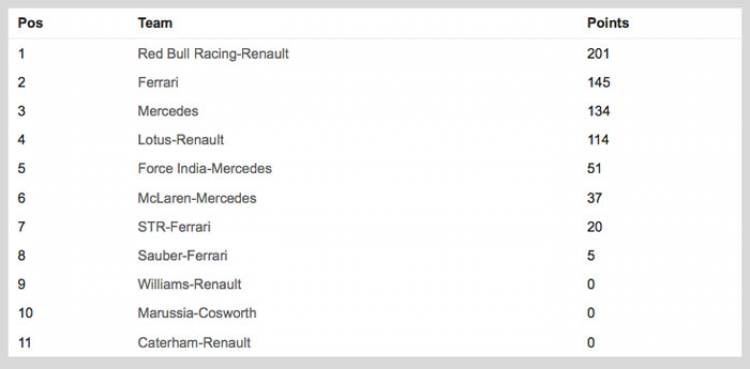Select the Marussia-Cosworth team entry
This screenshot has height=369, width=750.
[x=197, y=313]
